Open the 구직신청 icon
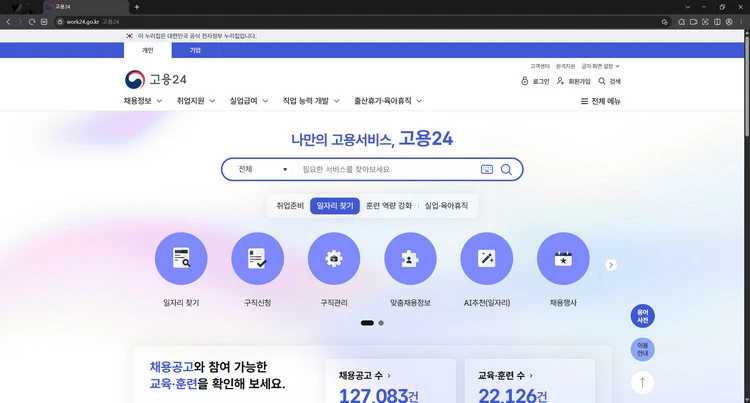The width and height of the screenshot is (750, 403). (257, 259)
